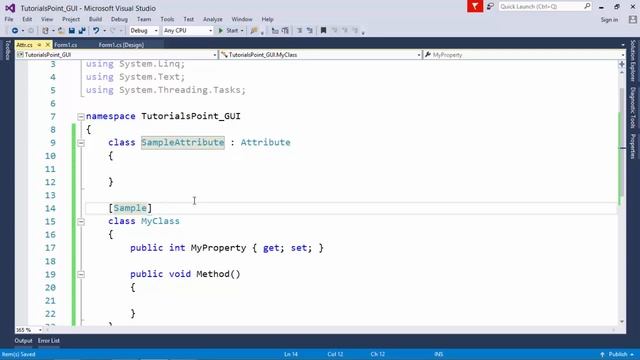This screenshot has height=360, width=640.
Task: Click the Increase indent toolbar icon
Action: (x=309, y=31)
